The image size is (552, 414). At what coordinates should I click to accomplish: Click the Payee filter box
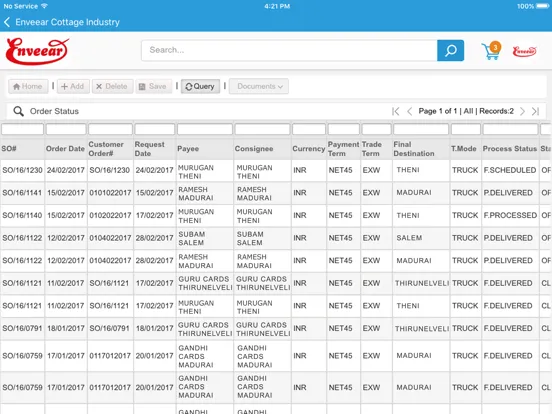[x=205, y=129]
